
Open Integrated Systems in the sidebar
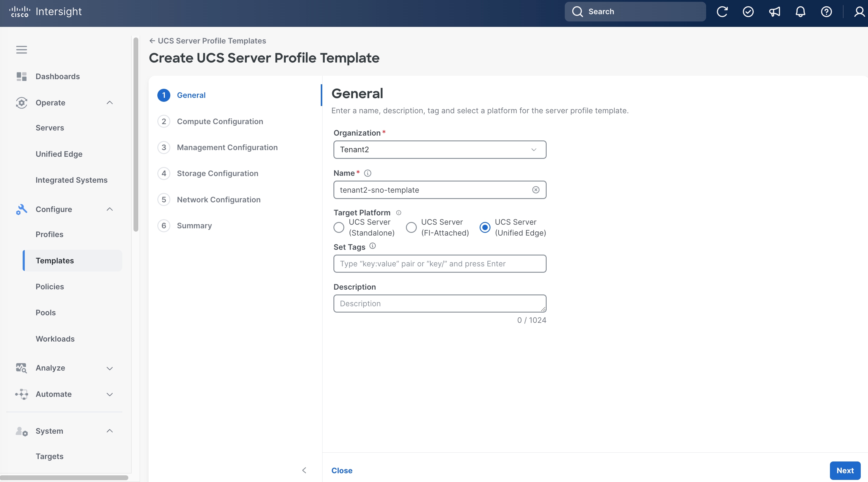coord(72,180)
